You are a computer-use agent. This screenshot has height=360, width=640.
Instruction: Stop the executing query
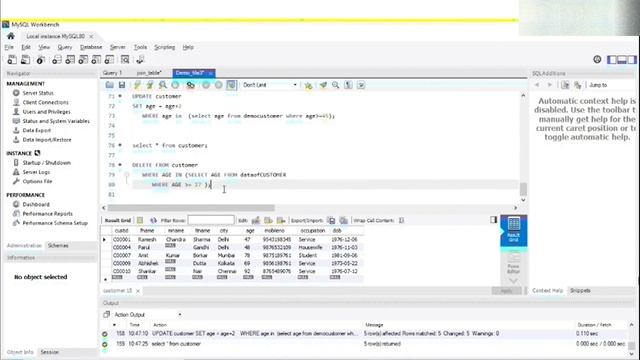[175, 85]
